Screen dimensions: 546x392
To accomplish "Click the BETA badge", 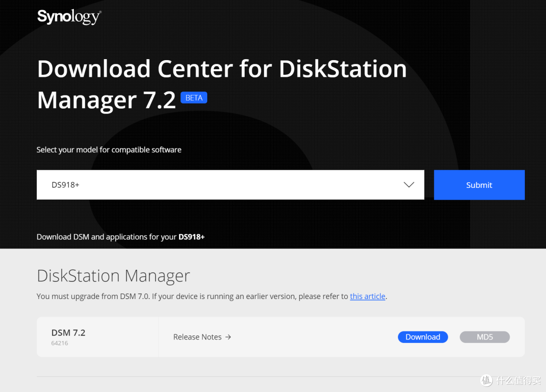I will click(x=194, y=97).
